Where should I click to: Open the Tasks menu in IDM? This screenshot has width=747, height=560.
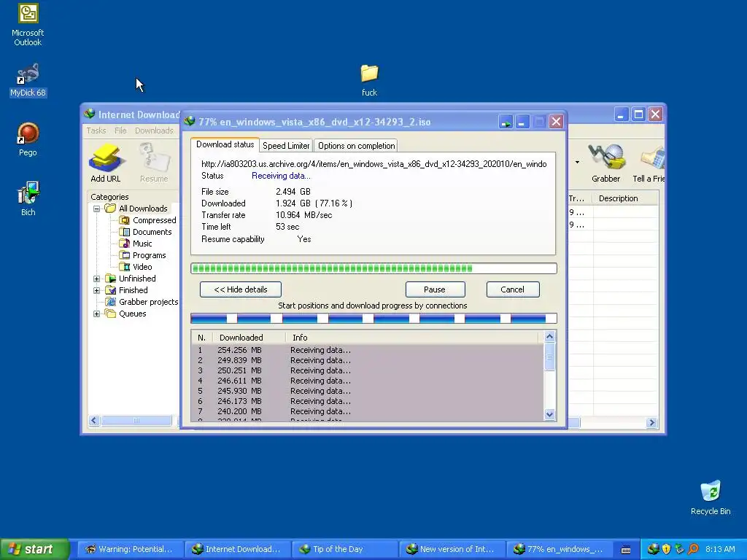[x=96, y=131]
